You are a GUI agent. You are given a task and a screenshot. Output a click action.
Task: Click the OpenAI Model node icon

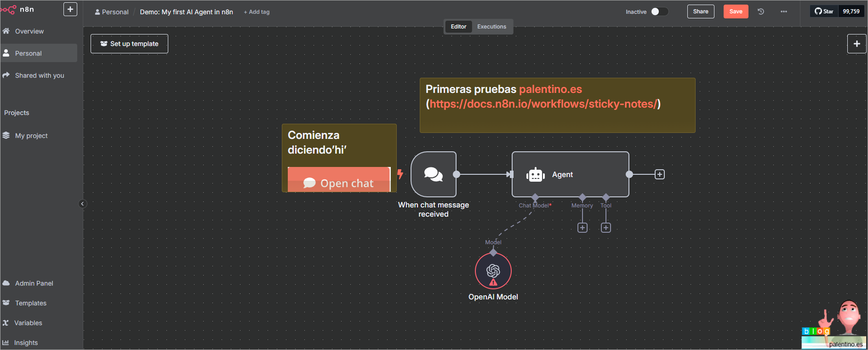pos(493,271)
